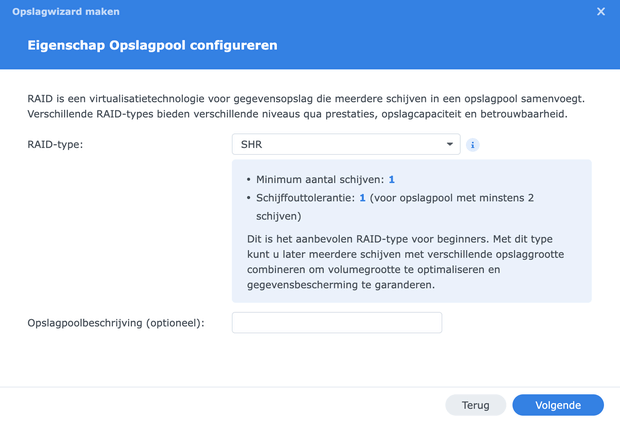
Task: Click the Eigenschap Opslagpool configureren heading
Action: tap(152, 46)
